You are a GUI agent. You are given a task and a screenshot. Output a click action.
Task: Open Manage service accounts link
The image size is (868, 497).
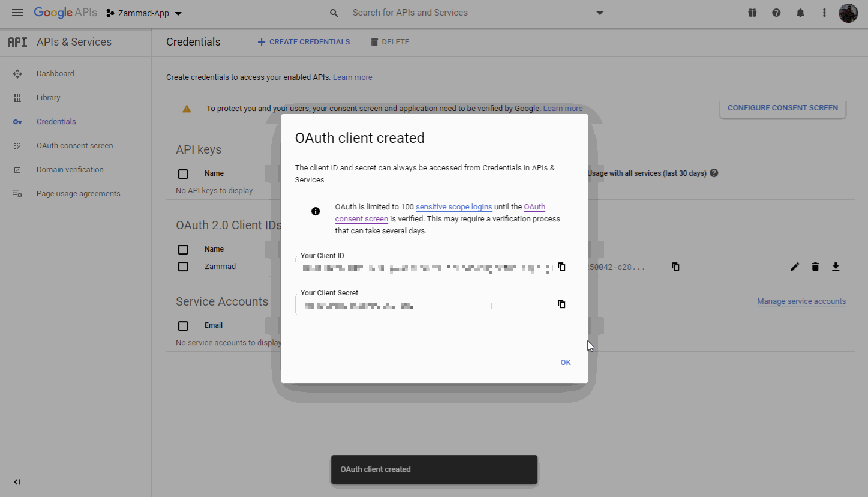coord(801,301)
